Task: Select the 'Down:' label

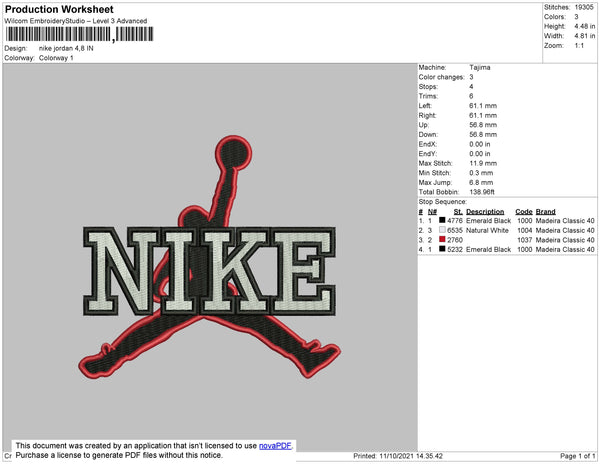Action: point(428,134)
